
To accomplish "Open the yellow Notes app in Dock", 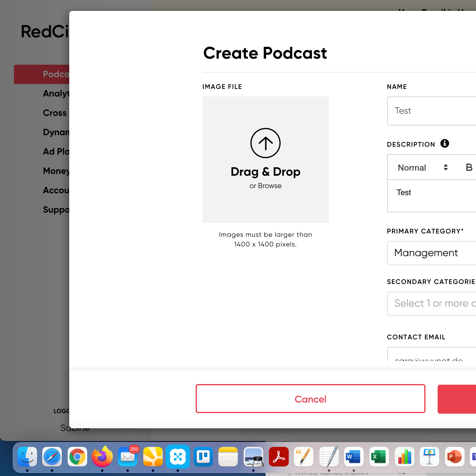I will pyautogui.click(x=228, y=457).
